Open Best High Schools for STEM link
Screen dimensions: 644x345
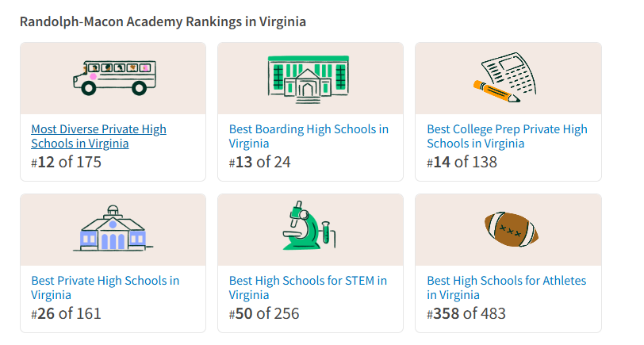pyautogui.click(x=308, y=288)
